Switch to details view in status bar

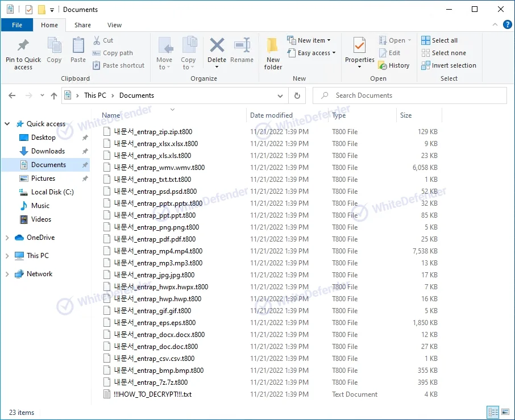(x=493, y=412)
